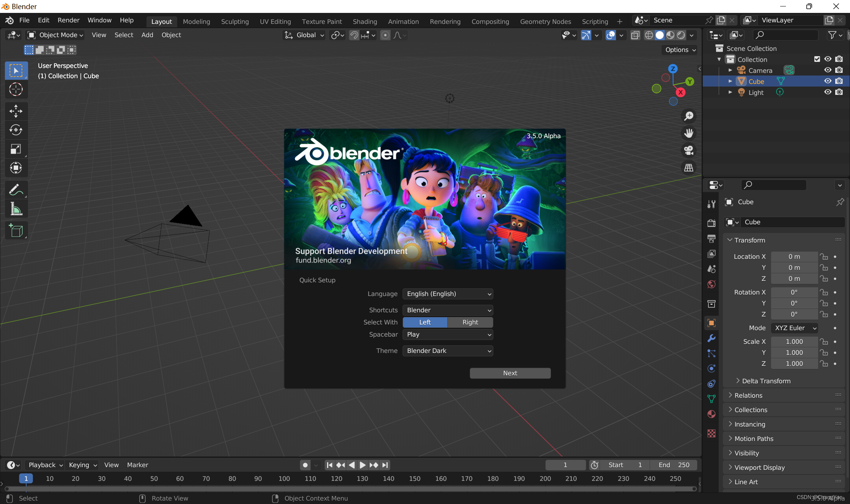Screen dimensions: 850x504
Task: Open the Material properties tab
Action: click(711, 414)
